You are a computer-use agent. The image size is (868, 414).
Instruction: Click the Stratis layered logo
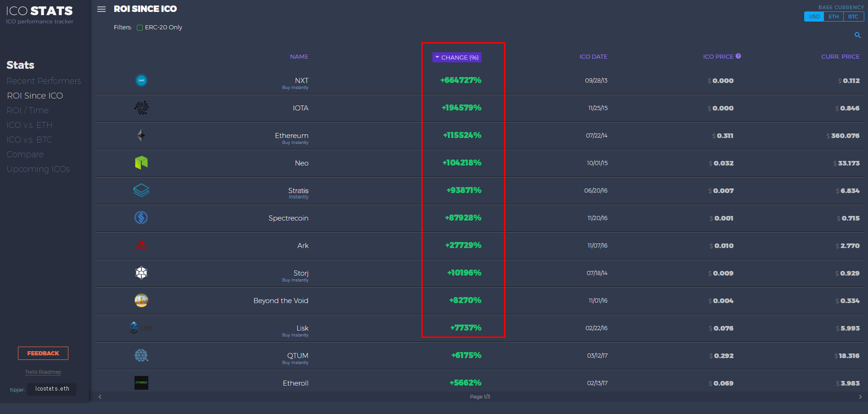[141, 190]
